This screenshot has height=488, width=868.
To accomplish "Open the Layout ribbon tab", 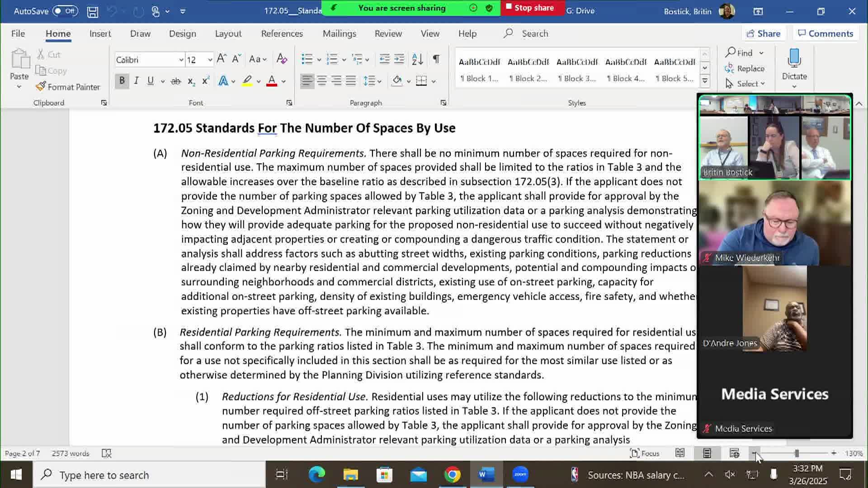I will tap(228, 33).
